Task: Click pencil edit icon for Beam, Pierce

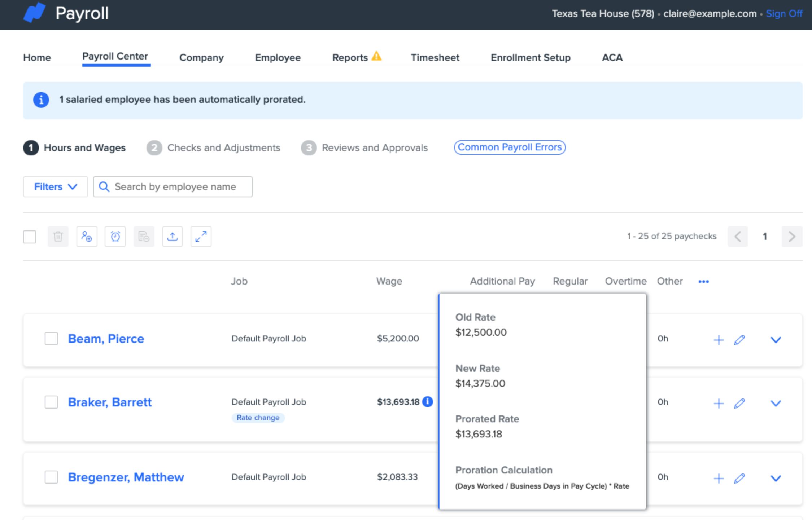Action: pyautogui.click(x=739, y=340)
